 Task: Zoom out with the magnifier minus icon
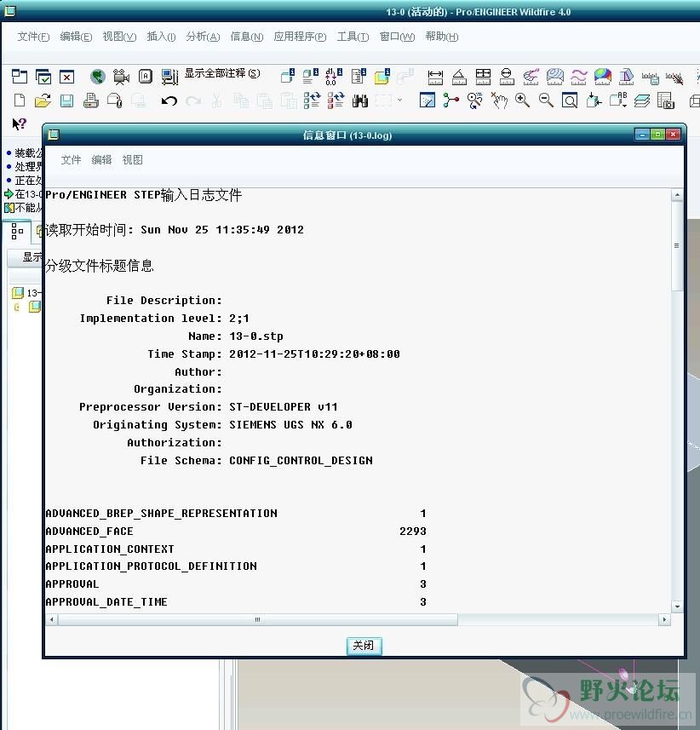tap(546, 101)
